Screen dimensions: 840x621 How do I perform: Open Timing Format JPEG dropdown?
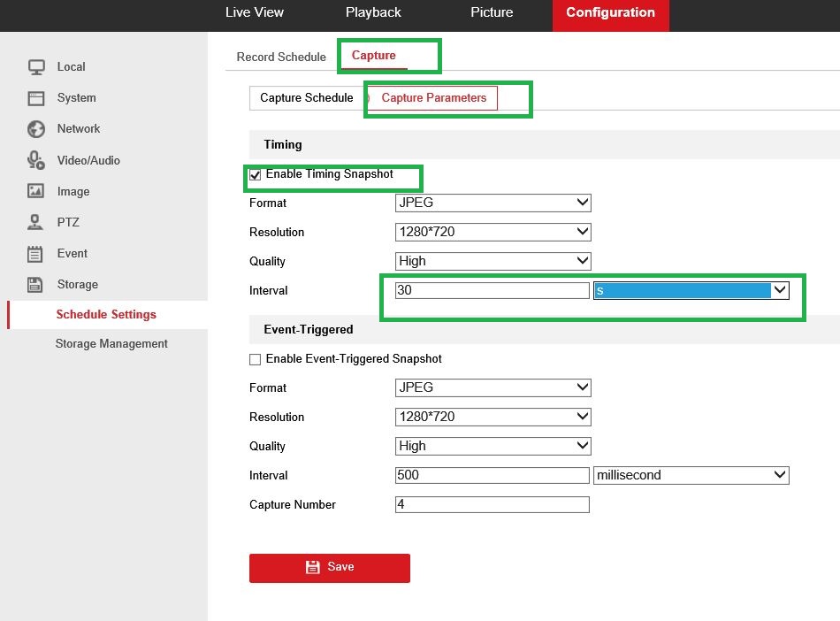point(493,203)
